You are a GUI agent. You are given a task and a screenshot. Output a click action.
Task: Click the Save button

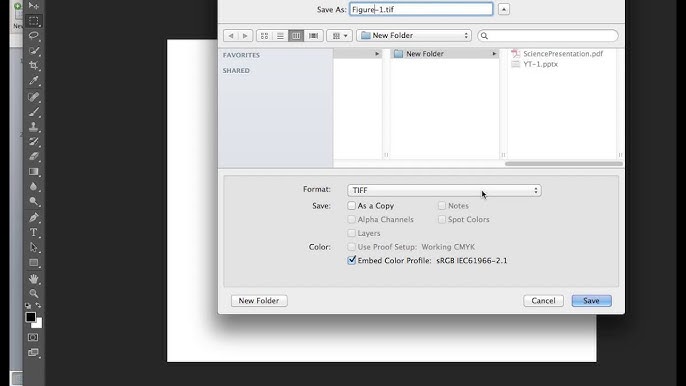click(x=592, y=301)
